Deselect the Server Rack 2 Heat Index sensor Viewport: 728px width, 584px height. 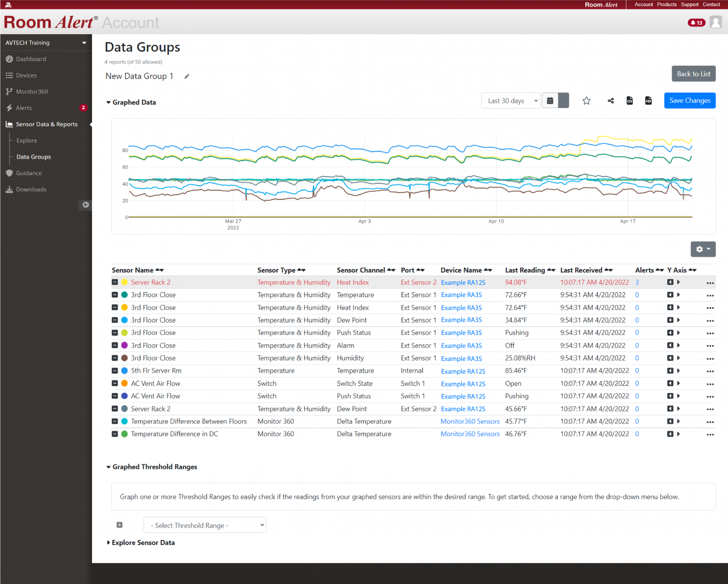pos(115,282)
